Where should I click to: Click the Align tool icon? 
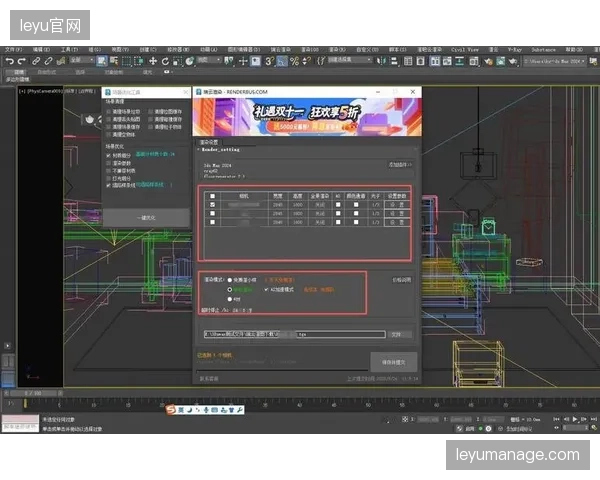[394, 61]
